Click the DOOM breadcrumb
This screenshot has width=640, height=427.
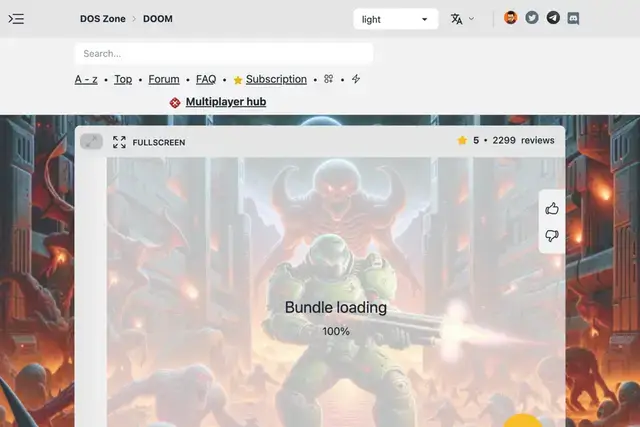158,19
